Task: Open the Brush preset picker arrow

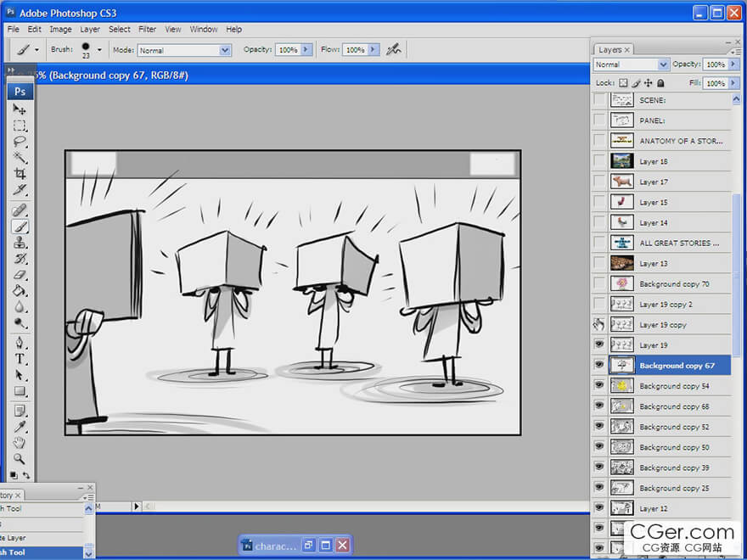Action: (99, 50)
